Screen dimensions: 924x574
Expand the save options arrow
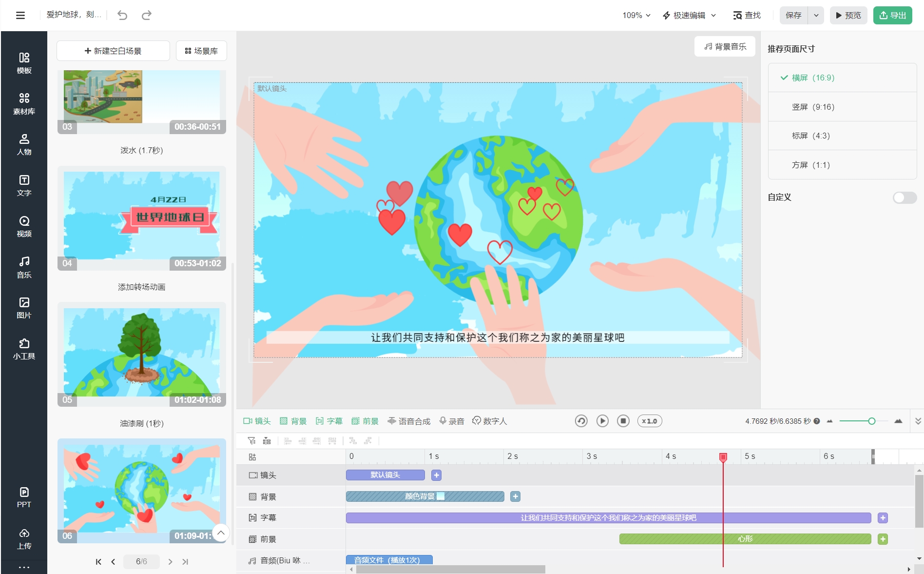[x=816, y=15]
